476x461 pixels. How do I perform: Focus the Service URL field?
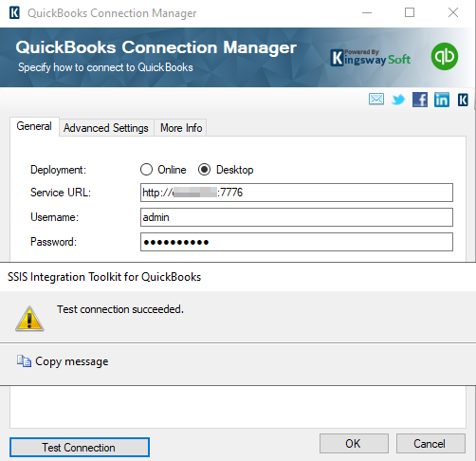pyautogui.click(x=297, y=193)
